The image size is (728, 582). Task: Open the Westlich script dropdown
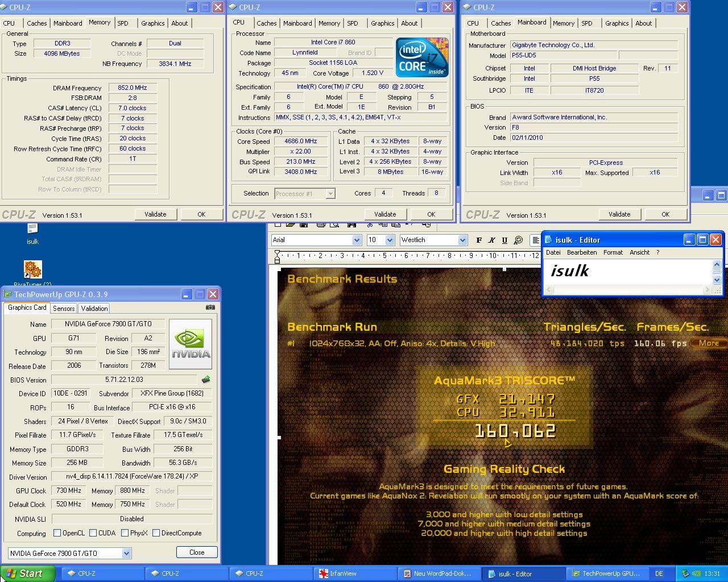pyautogui.click(x=462, y=240)
